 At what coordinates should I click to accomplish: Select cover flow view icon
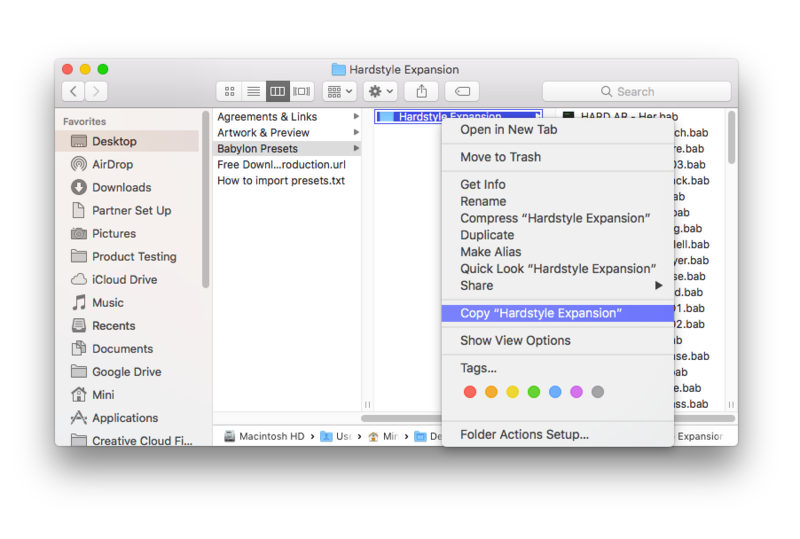tap(302, 91)
